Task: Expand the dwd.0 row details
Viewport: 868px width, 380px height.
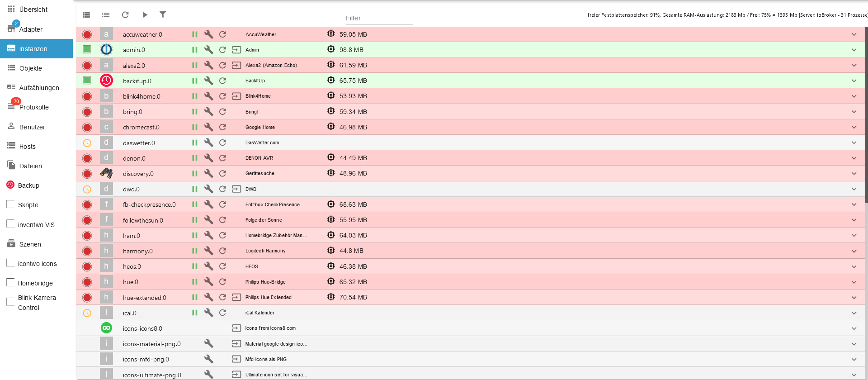Action: point(854,189)
